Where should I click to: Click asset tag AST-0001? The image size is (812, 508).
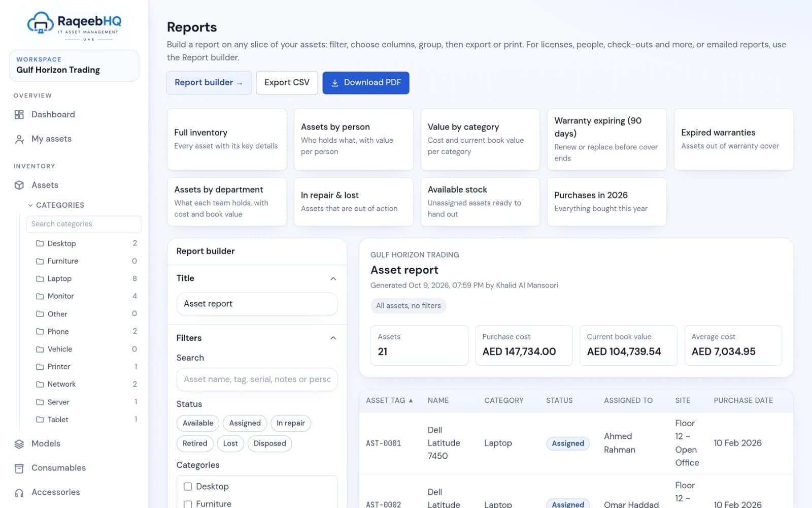pos(384,443)
